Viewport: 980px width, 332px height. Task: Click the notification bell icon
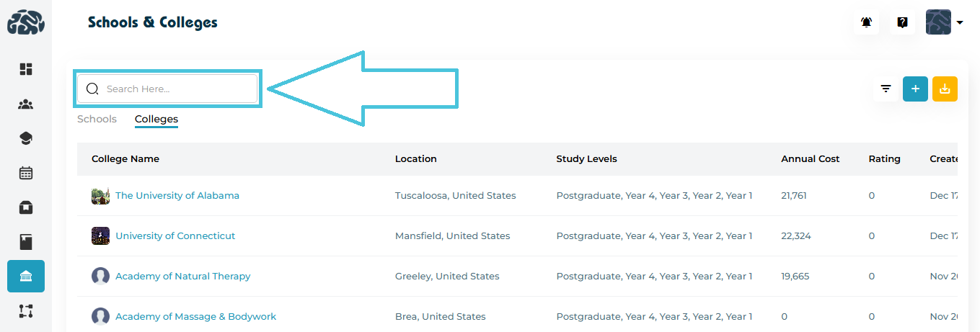tap(866, 22)
